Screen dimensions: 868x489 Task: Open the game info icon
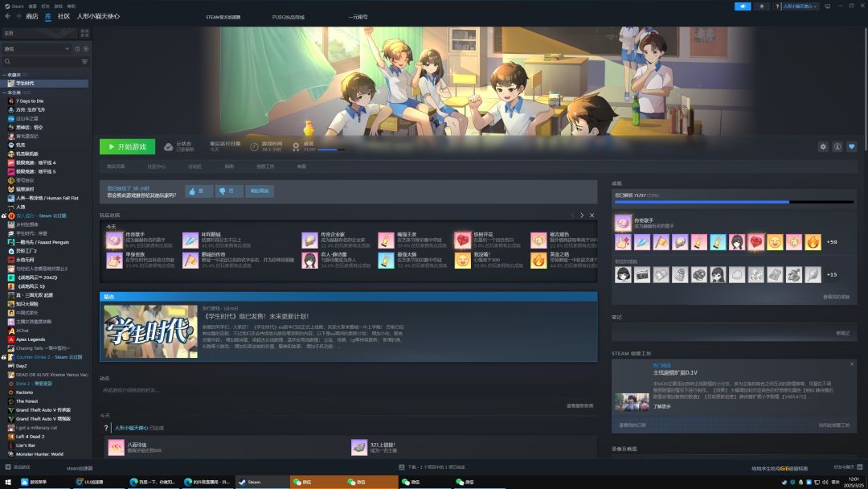837,146
